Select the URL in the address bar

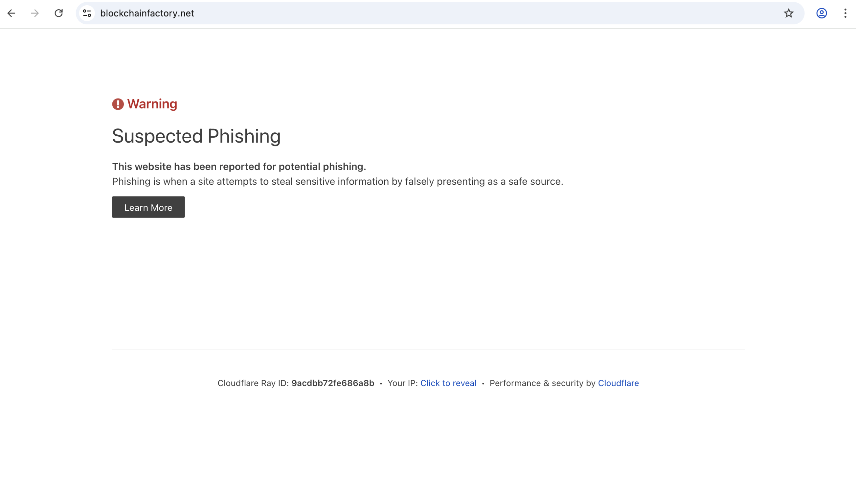click(x=147, y=13)
